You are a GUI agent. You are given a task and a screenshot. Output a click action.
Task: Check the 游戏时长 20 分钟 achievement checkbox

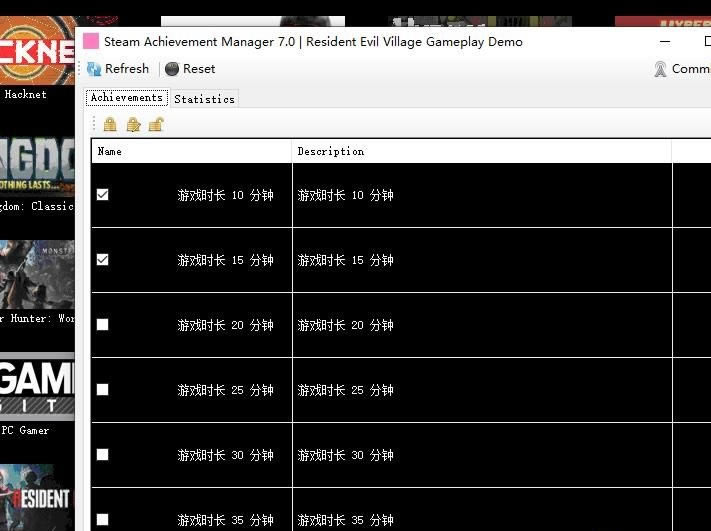103,325
